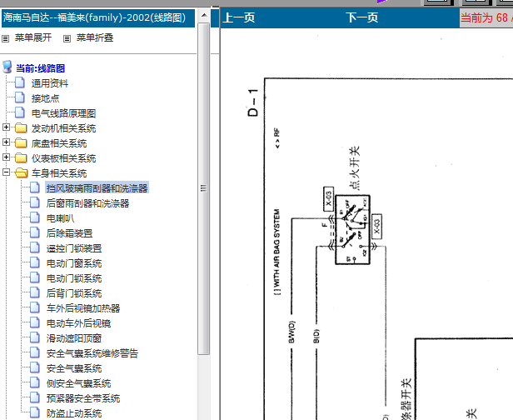The height and width of the screenshot is (420, 513).
Task: Open 安全气囊系统维修警告 page
Action: (92, 353)
